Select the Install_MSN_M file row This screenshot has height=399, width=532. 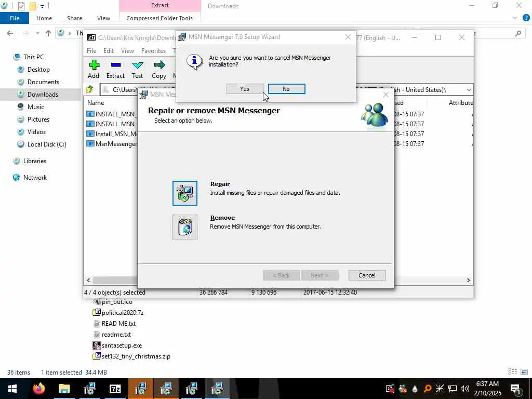click(112, 134)
